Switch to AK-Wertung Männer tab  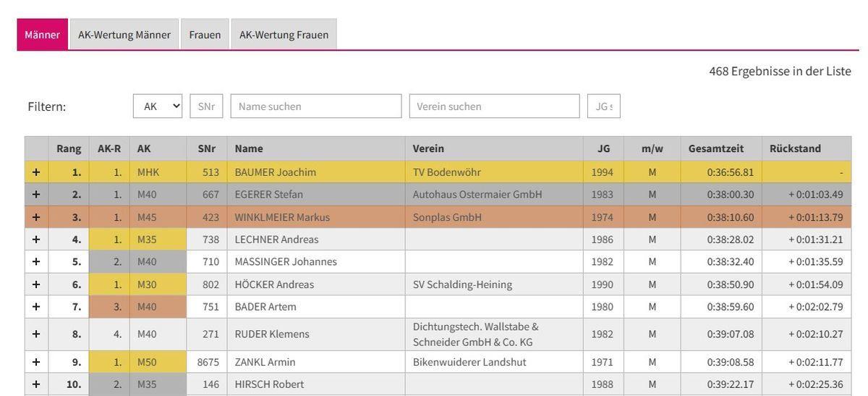click(x=124, y=35)
